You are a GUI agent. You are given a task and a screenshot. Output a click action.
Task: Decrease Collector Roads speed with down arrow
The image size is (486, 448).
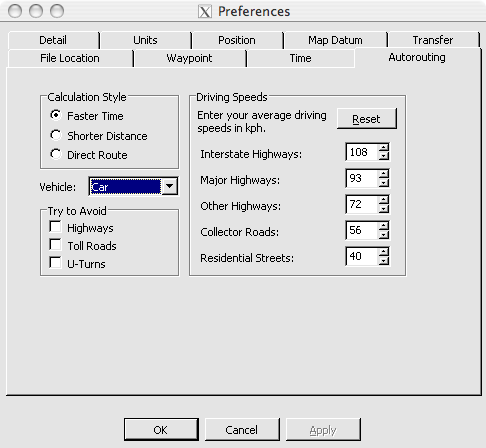(384, 234)
